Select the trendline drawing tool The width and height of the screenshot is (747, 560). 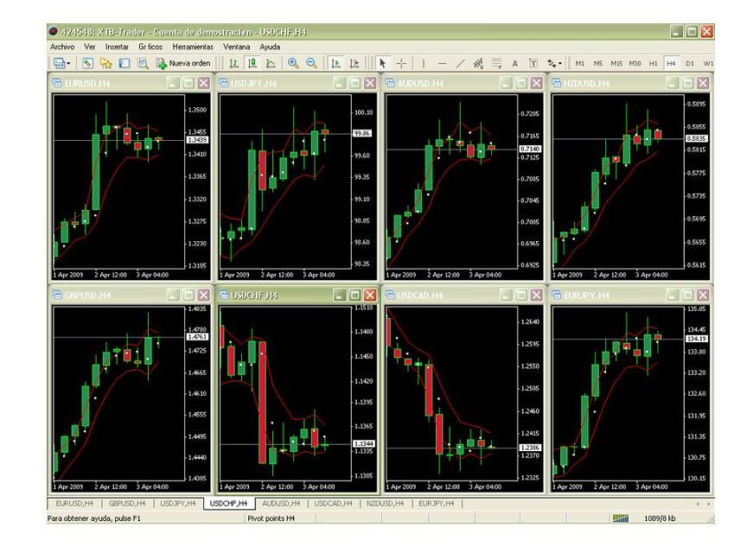(460, 63)
